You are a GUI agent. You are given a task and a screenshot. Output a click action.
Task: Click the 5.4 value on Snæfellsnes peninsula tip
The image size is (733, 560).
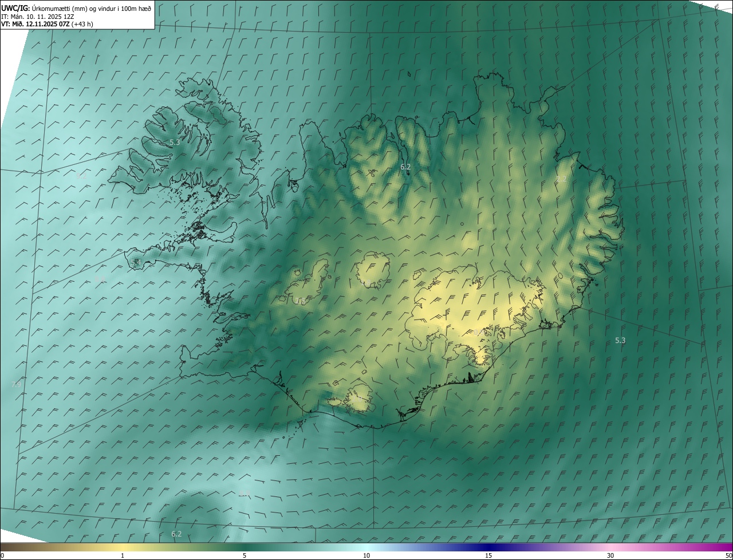[136, 262]
